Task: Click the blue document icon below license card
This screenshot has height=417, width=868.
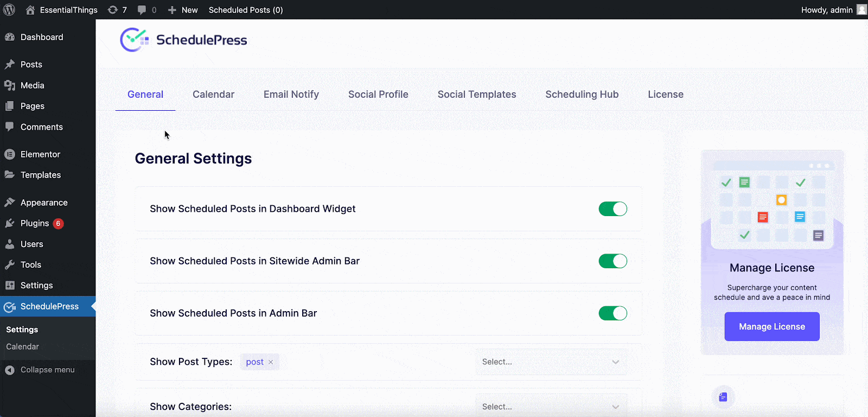Action: pyautogui.click(x=723, y=397)
